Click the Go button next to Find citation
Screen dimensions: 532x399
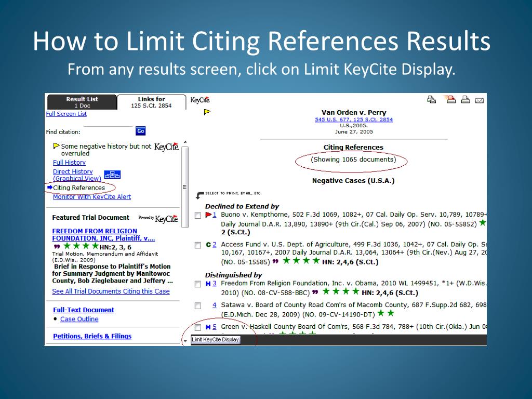140,131
